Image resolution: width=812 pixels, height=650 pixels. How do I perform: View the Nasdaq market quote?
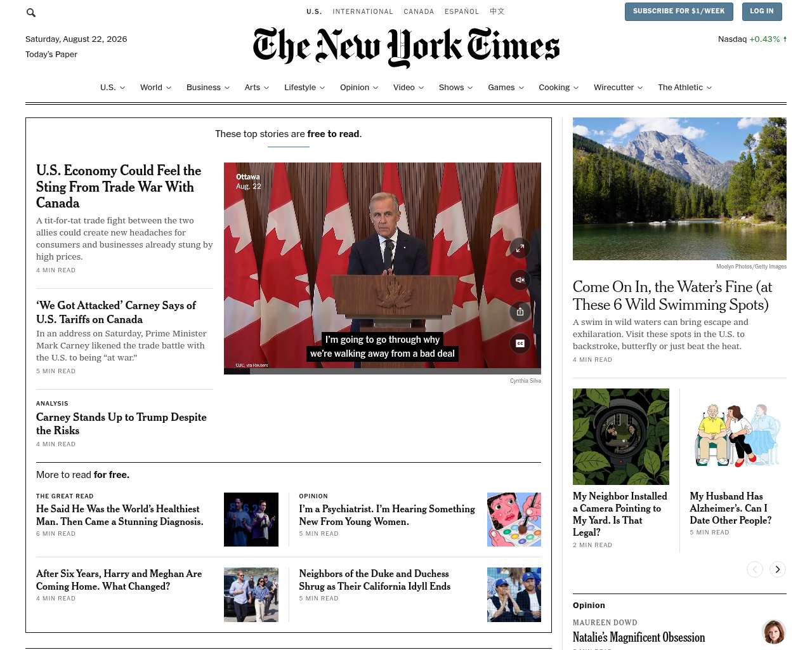tap(752, 39)
